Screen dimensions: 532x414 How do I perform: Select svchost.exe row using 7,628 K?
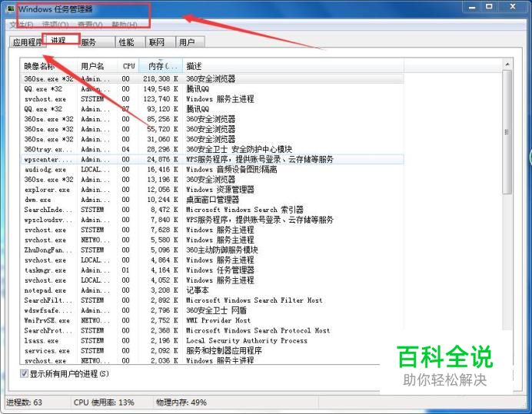(x=212, y=230)
